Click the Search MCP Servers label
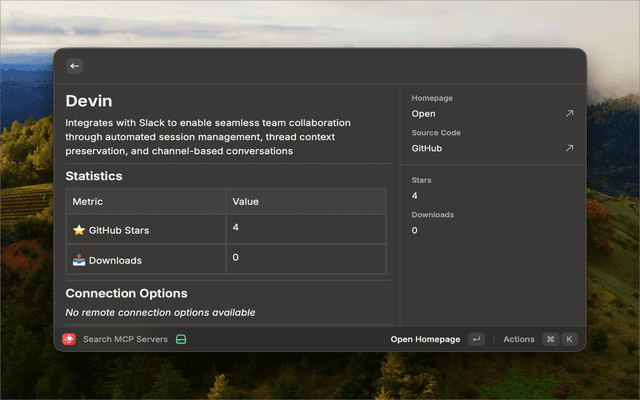This screenshot has height=400, width=640. pyautogui.click(x=125, y=339)
